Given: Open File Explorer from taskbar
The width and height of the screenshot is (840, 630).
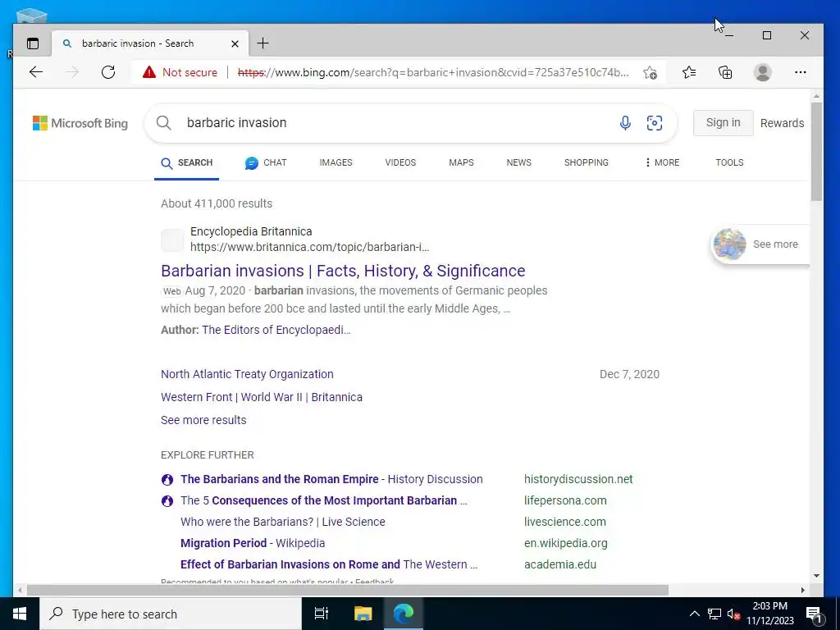Looking at the screenshot, I should point(363,614).
